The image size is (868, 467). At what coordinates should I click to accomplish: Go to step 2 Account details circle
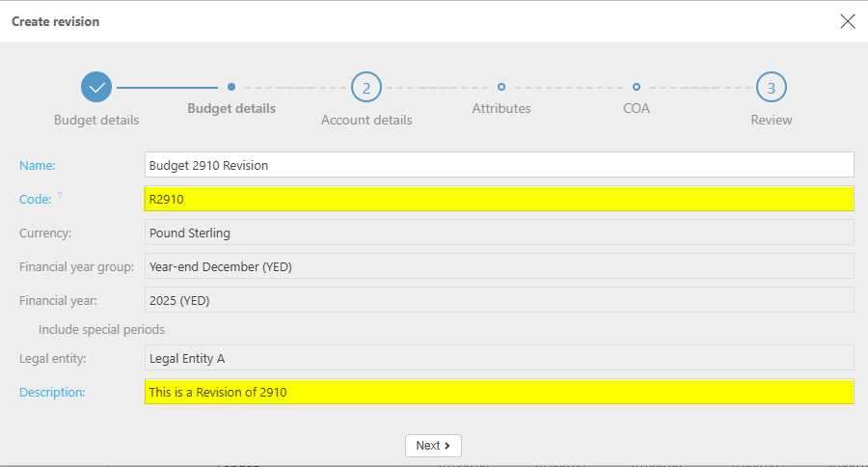click(366, 87)
